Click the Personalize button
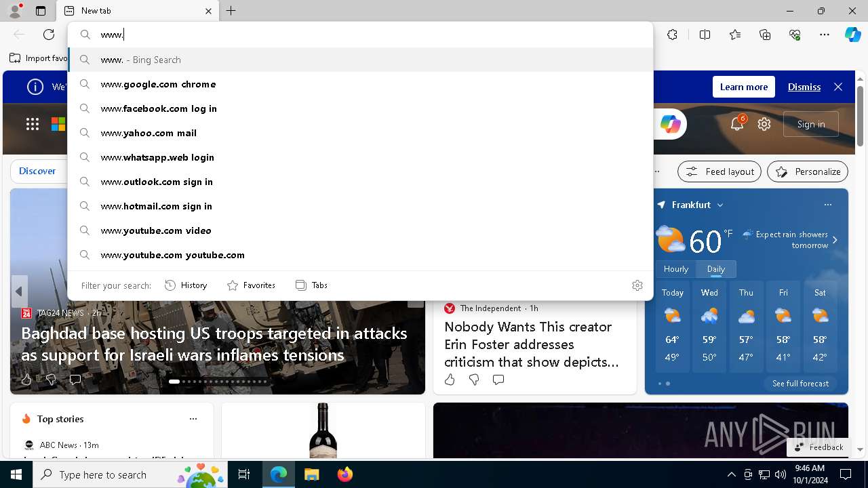868x488 pixels. [x=808, y=171]
